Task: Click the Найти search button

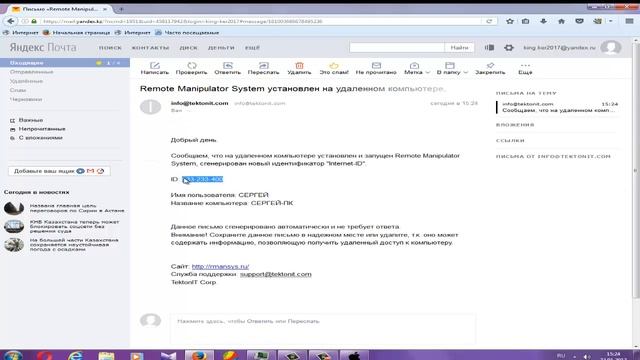Action: pyautogui.click(x=459, y=48)
